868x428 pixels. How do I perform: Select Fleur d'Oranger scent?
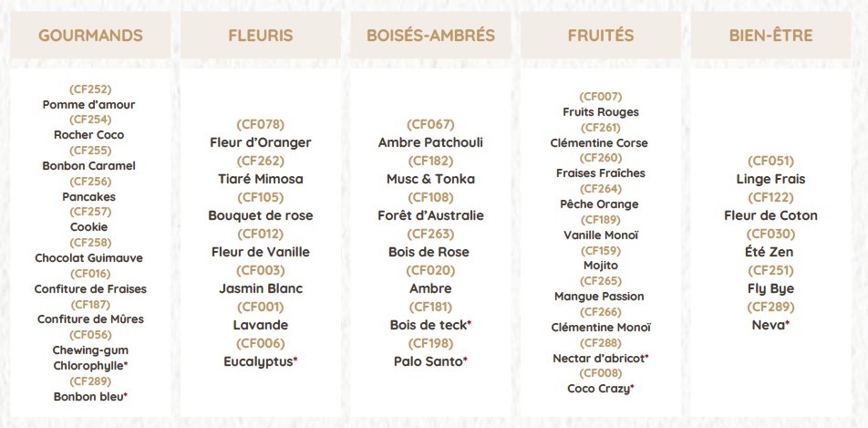[x=260, y=142]
